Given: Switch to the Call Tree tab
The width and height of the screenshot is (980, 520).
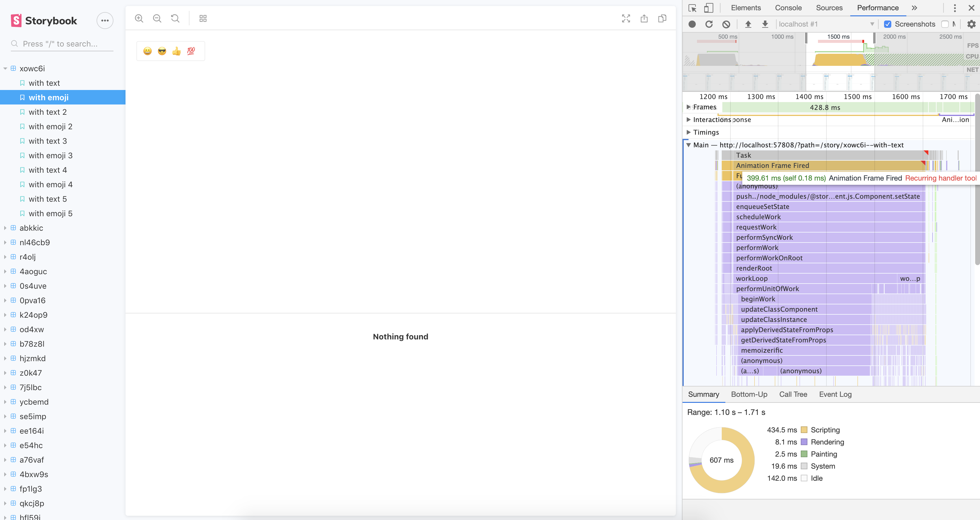Looking at the screenshot, I should [793, 394].
